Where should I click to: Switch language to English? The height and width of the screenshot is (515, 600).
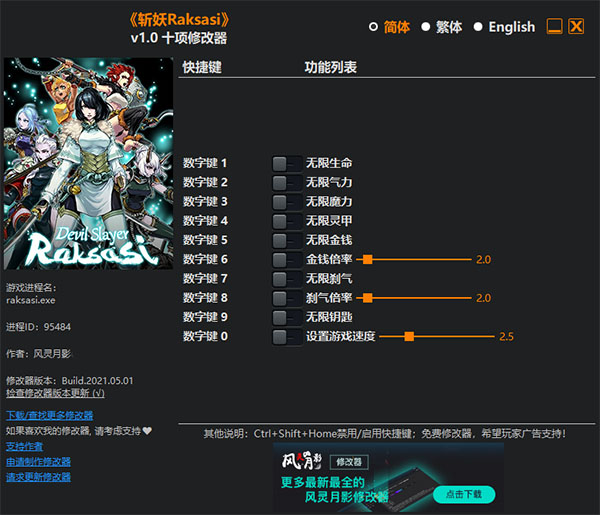[x=478, y=27]
